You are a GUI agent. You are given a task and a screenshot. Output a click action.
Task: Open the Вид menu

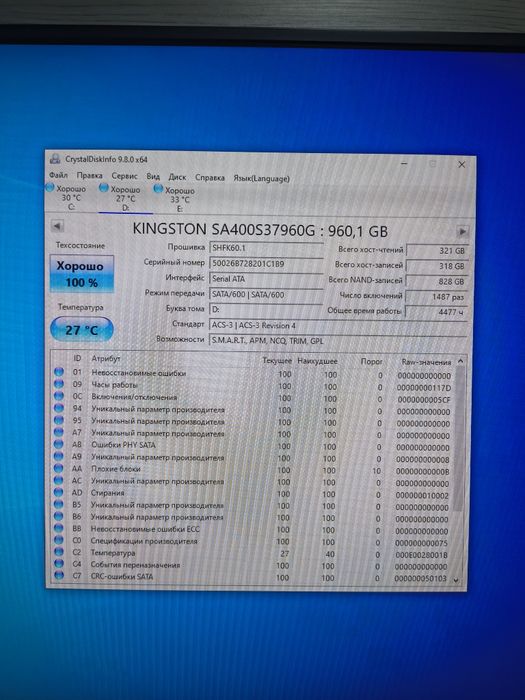click(x=153, y=176)
